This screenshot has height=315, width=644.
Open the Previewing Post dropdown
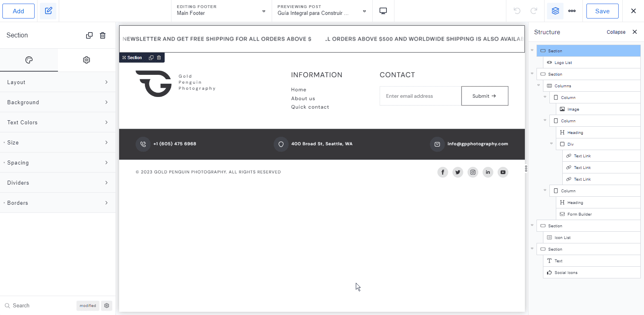[x=322, y=11]
